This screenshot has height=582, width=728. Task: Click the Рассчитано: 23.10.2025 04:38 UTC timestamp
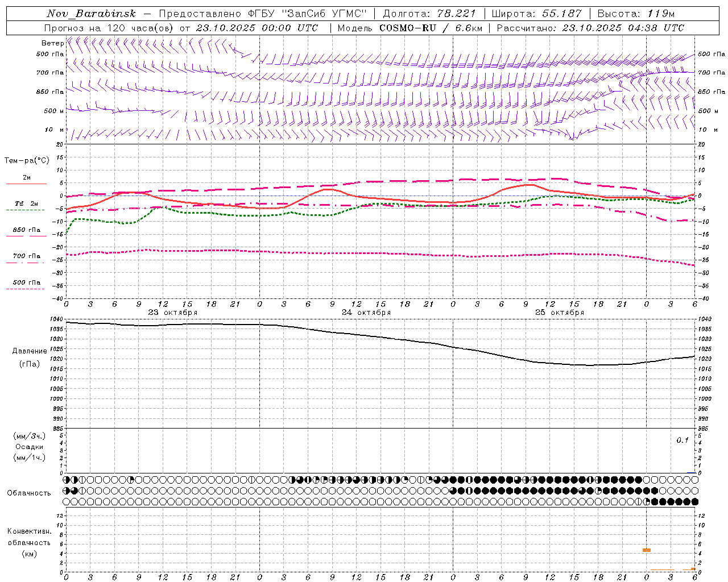point(591,28)
